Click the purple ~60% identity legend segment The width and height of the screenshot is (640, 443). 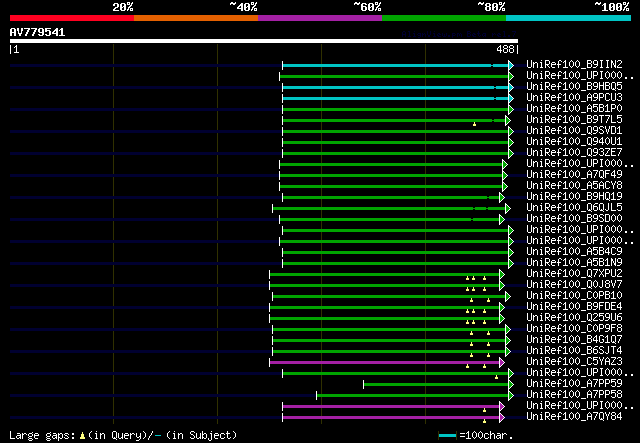[320, 18]
